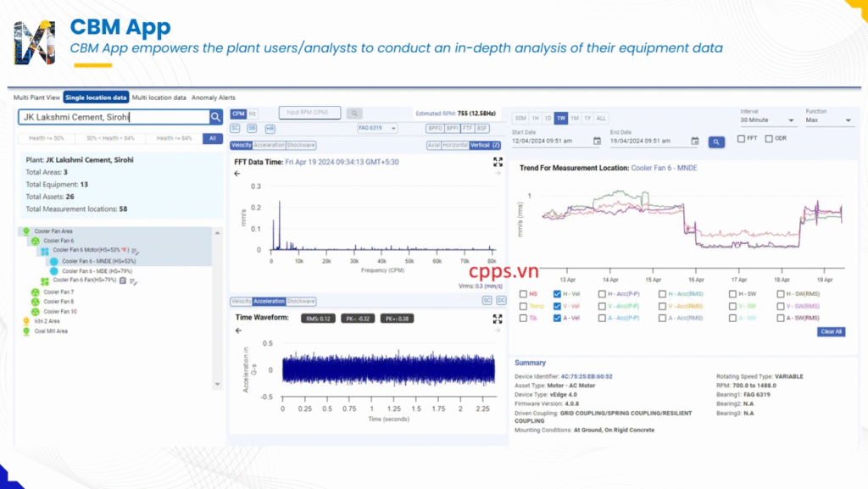
Task: Expand the Time Waveform chart to fullscreen
Action: coord(498,319)
